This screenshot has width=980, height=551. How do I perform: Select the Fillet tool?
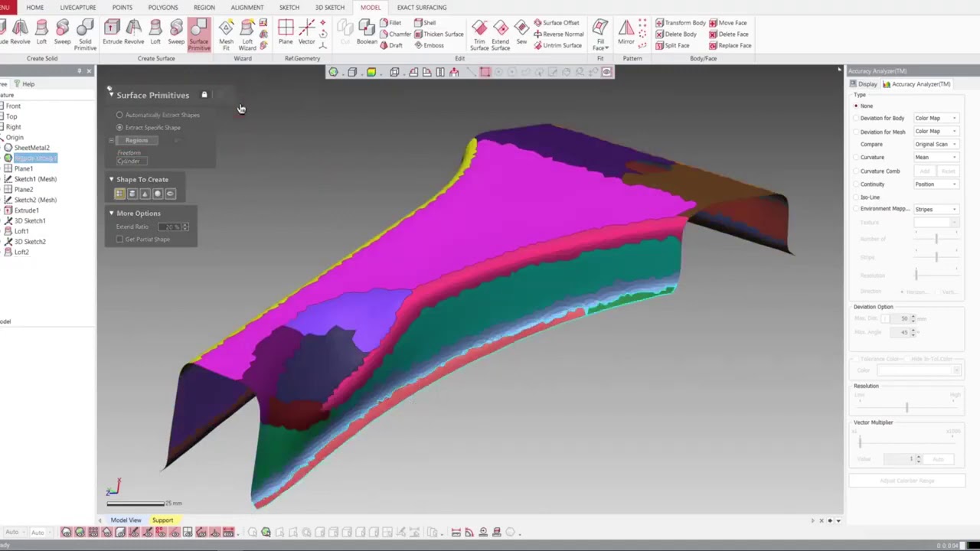(x=390, y=23)
